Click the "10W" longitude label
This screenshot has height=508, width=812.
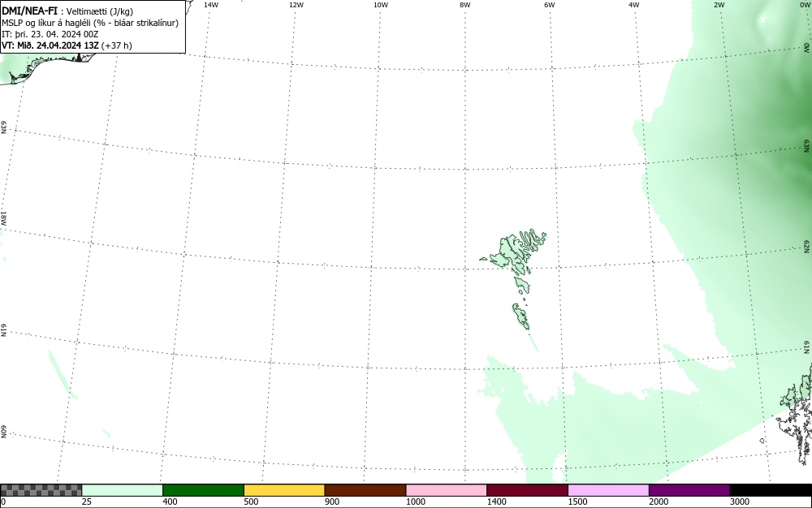pyautogui.click(x=381, y=5)
